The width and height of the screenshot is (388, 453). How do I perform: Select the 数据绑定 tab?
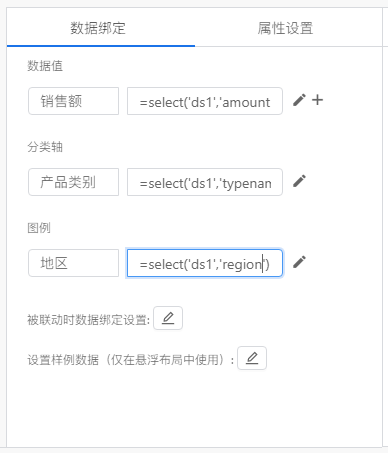tap(98, 28)
